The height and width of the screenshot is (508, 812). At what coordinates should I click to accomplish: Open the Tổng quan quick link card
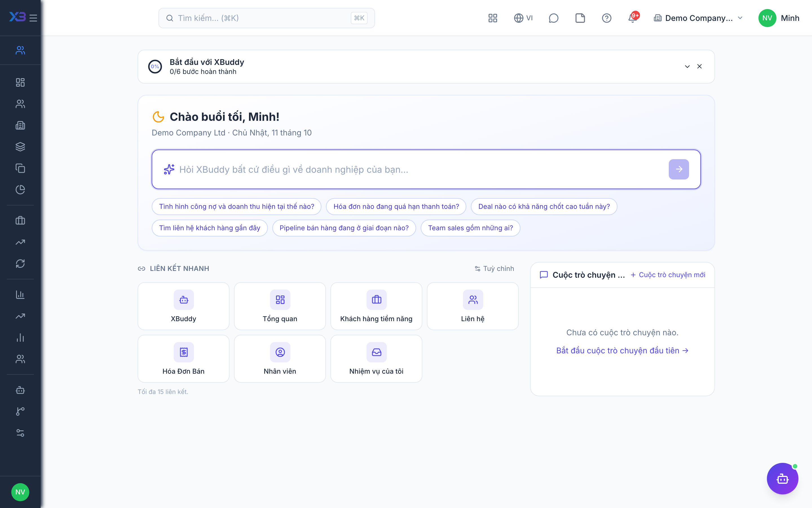tap(280, 306)
